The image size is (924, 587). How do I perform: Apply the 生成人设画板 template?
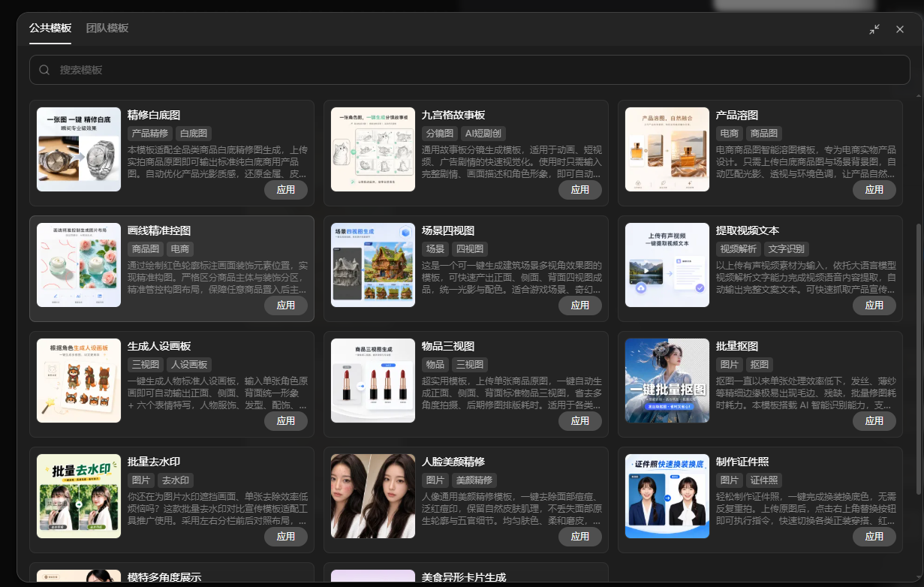(x=286, y=421)
